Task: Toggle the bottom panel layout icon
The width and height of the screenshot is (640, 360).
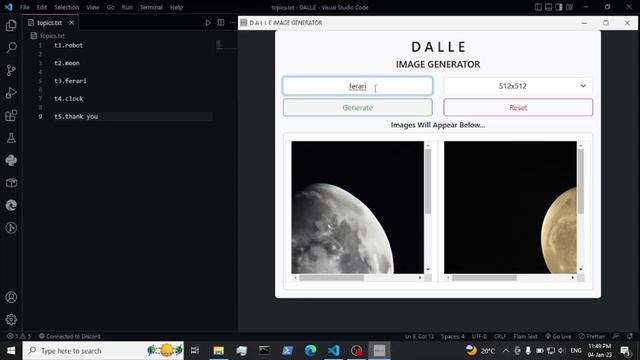Action: pos(549,7)
